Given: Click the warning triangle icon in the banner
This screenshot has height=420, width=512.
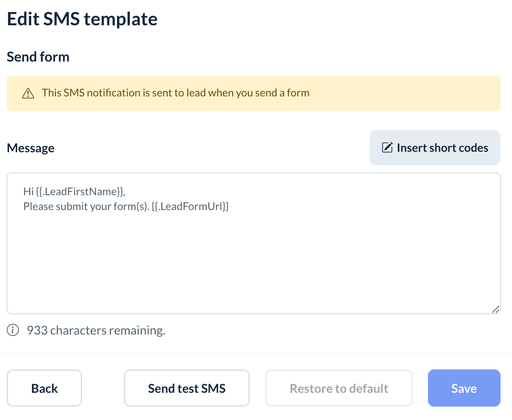Looking at the screenshot, I should point(28,93).
